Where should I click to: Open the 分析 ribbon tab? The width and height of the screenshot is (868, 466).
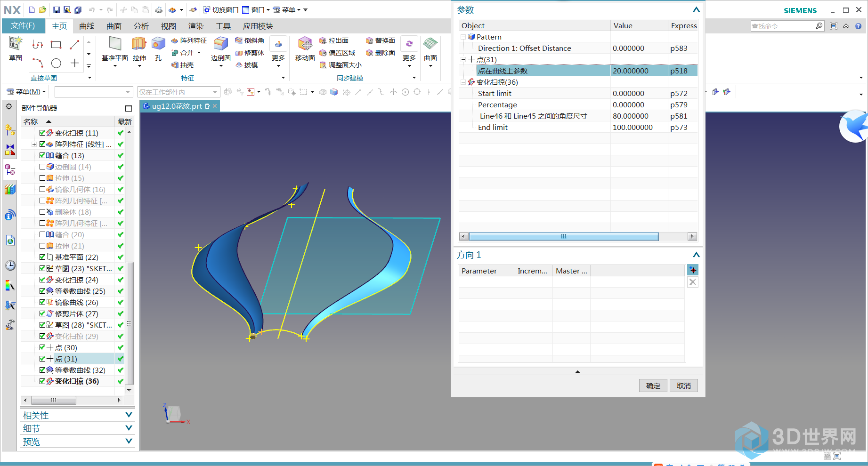141,26
